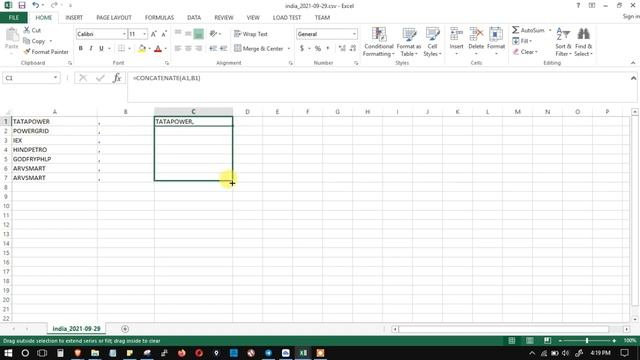Click the Increase Decimal icon
This screenshot has width=640, height=360.
tap(342, 49)
